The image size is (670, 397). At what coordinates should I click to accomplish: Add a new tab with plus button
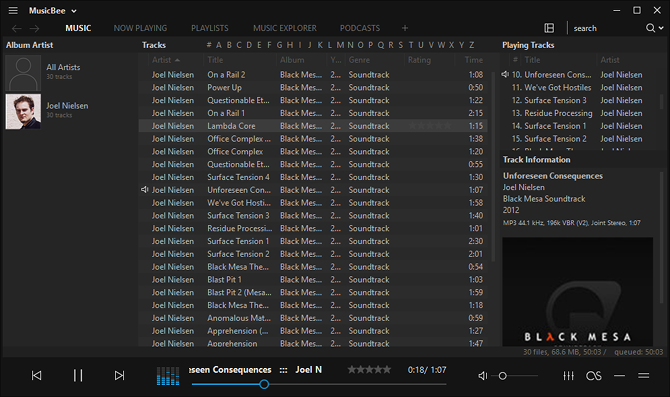405,28
